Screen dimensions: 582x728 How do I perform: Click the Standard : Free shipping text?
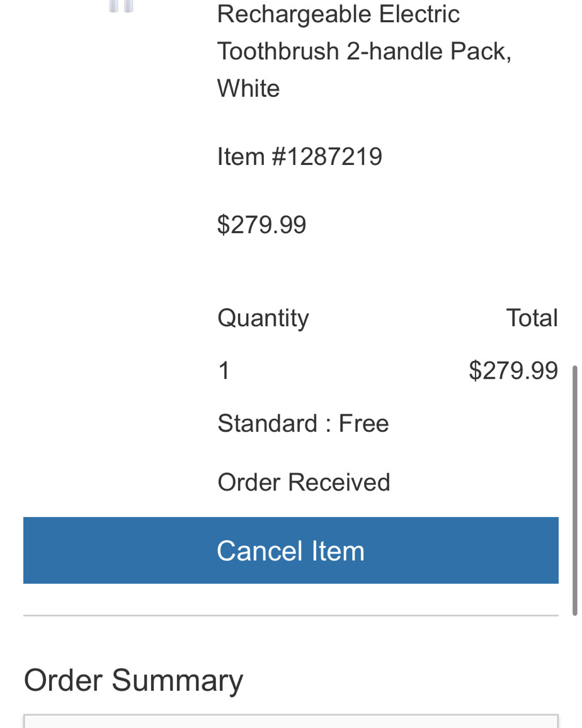click(x=303, y=423)
